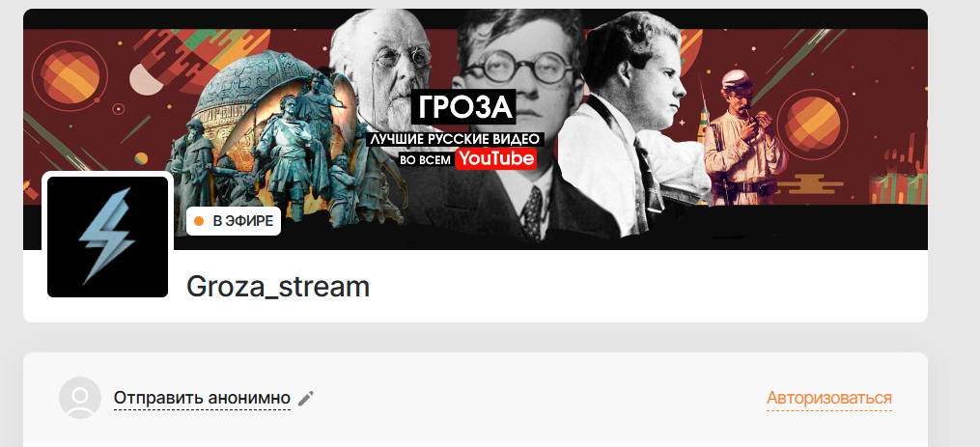This screenshot has height=447, width=980.
Task: Click the bronze monument sculpture image
Action: pyautogui.click(x=263, y=137)
